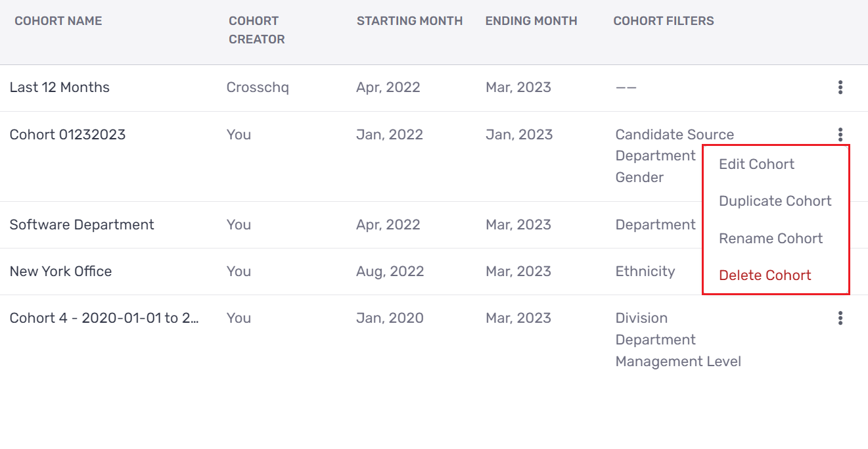The height and width of the screenshot is (449, 868).
Task: Open the Last 12 Months cohort
Action: [x=60, y=87]
